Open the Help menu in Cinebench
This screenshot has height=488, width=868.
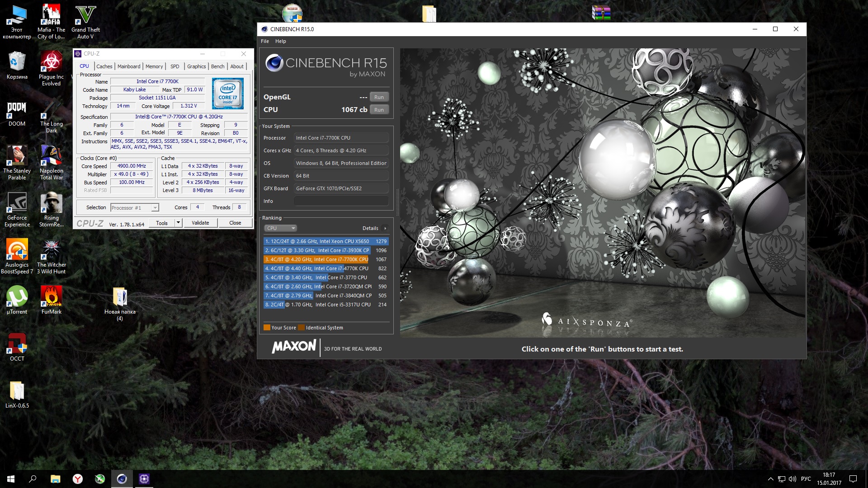(280, 41)
